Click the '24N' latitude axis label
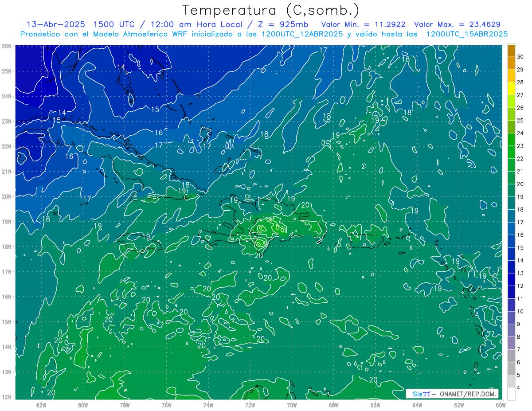 pyautogui.click(x=7, y=96)
